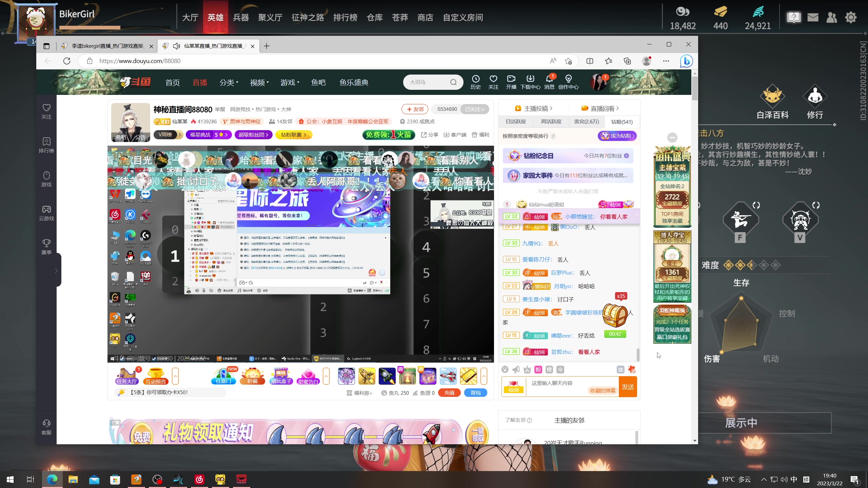Click the search magnifier icon in Douyu search box
This screenshot has width=868, height=488.
[453, 82]
